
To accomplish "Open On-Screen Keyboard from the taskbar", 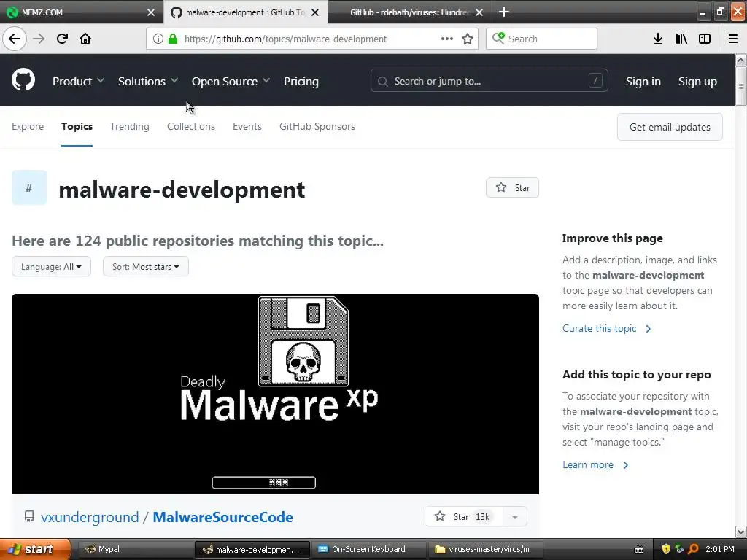I will click(x=368, y=550).
